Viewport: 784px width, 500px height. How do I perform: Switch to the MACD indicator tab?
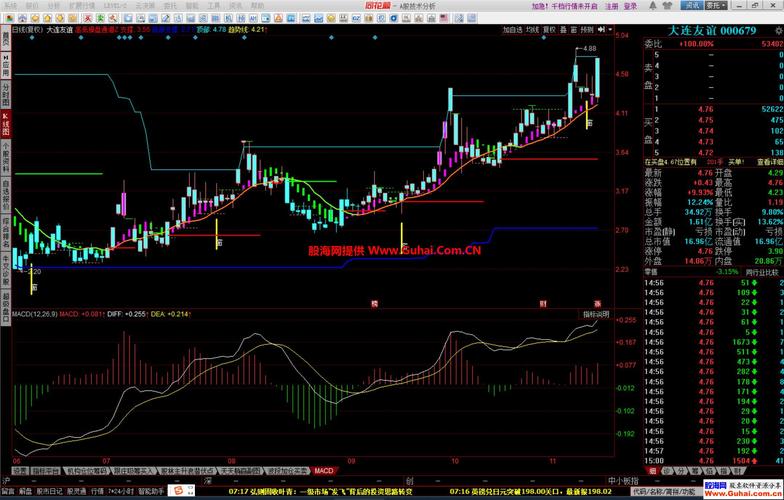[x=324, y=470]
